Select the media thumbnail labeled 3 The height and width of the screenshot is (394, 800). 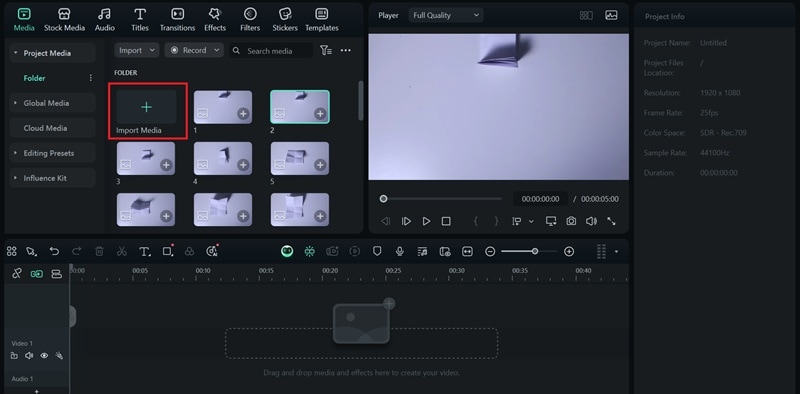[x=146, y=159]
